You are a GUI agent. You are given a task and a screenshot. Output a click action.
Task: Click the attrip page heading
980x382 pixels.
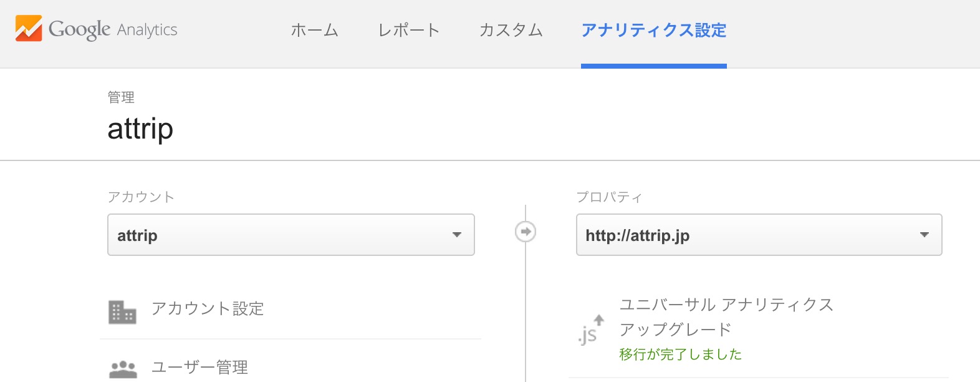[x=140, y=129]
